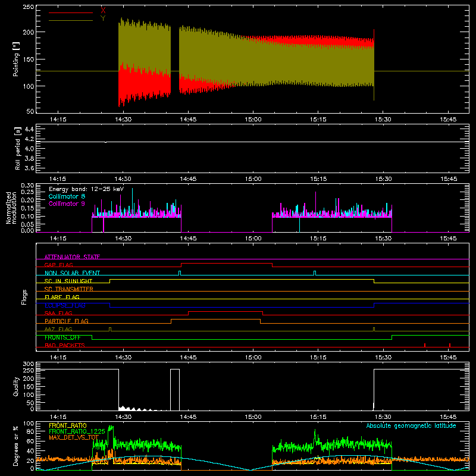Click the GAP_FLAG label
This screenshot has width=476, height=476.
pos(58,265)
